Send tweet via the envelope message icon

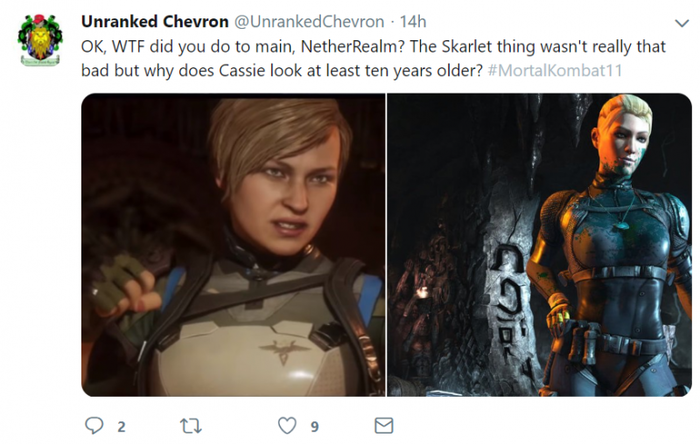[x=383, y=425]
